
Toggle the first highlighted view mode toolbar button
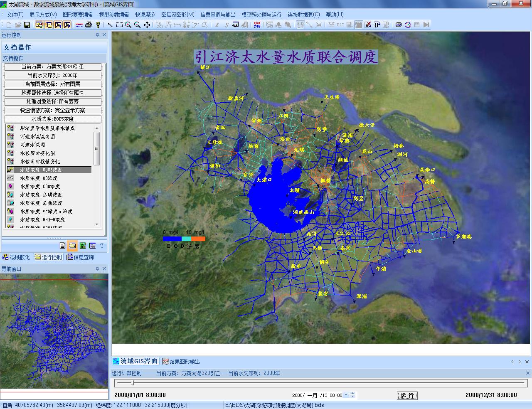[x=39, y=25]
